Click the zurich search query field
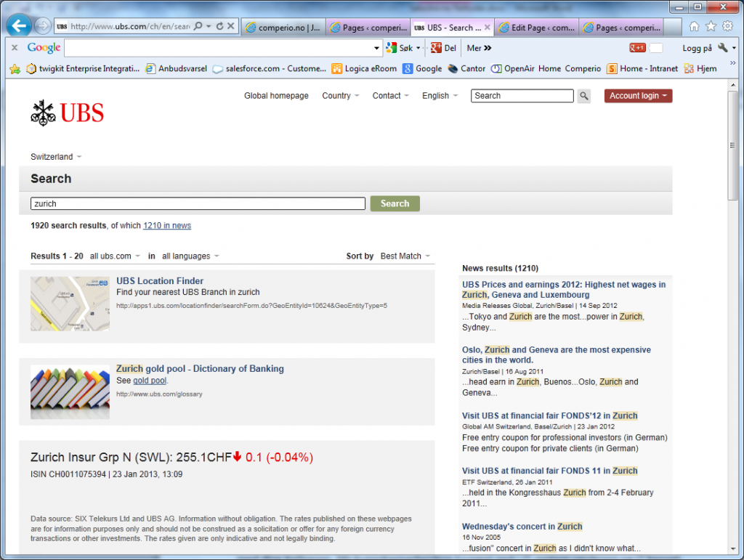Screen dimensions: 744x560 click(x=198, y=204)
